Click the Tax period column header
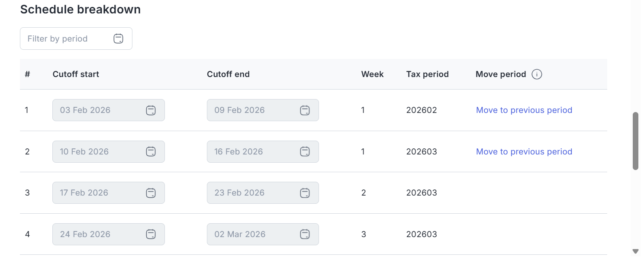Image resolution: width=644 pixels, height=257 pixels. 427,74
